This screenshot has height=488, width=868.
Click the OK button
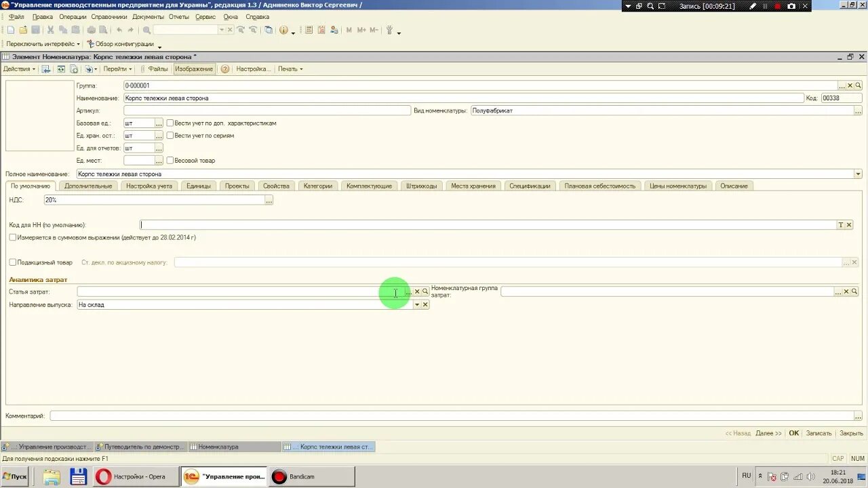[x=794, y=433]
